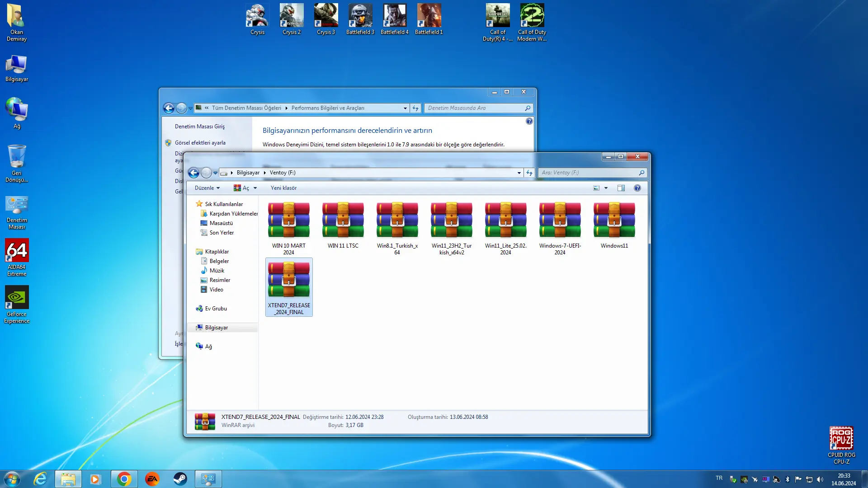Open Explorer help via the question mark icon
The width and height of the screenshot is (868, 488).
click(637, 188)
